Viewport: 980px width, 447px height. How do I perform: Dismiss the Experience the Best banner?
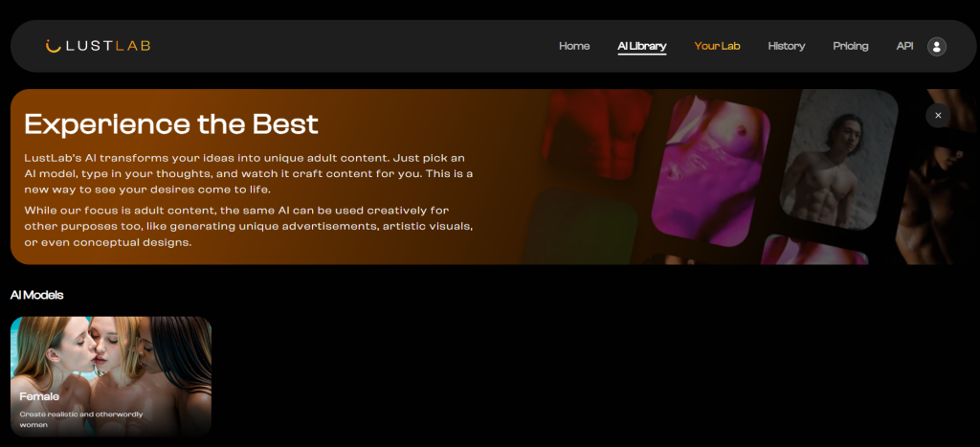[938, 116]
